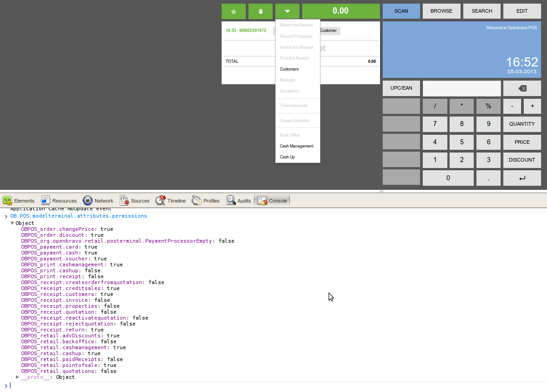Select Customers menu entry
This screenshot has height=392, width=547.
[x=289, y=69]
